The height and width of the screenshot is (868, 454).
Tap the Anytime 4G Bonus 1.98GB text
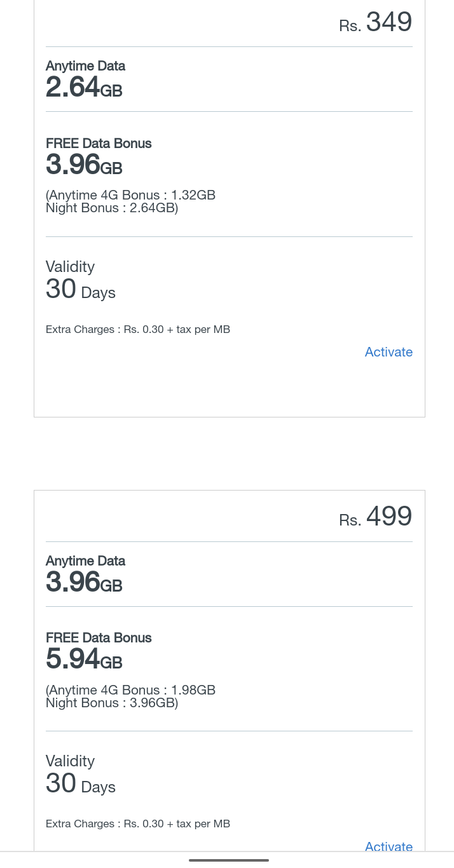[x=132, y=690]
